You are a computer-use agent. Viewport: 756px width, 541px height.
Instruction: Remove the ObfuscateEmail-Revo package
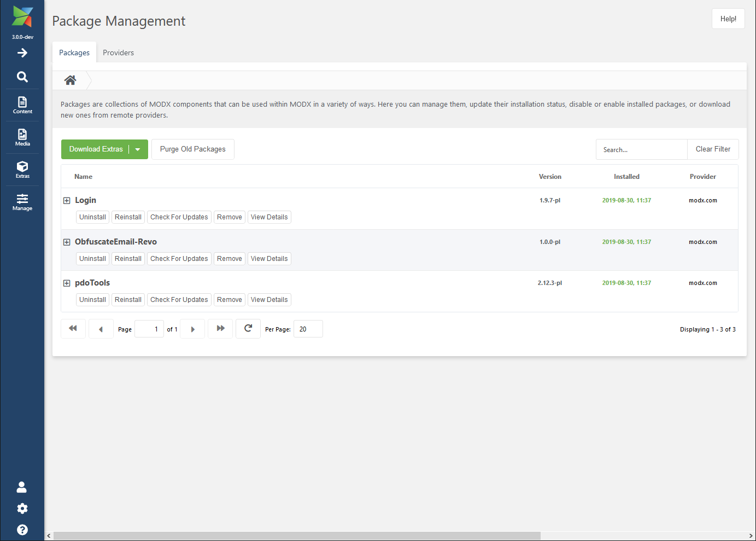[230, 259]
